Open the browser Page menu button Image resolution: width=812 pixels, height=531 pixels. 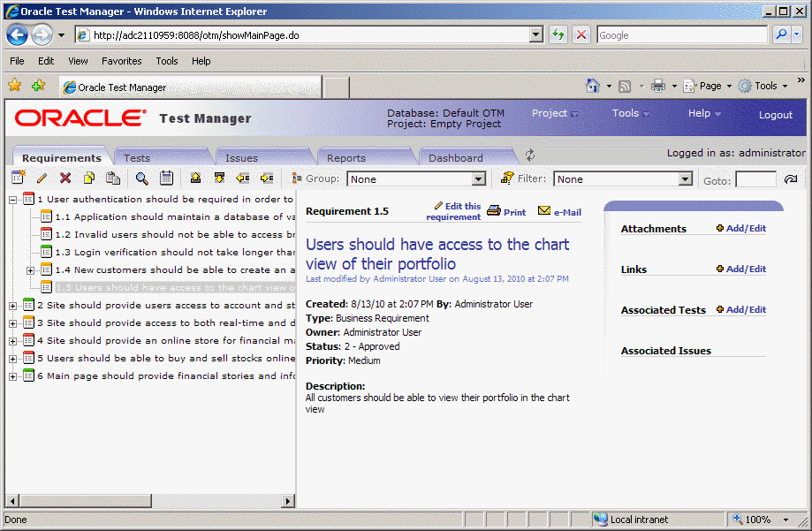[x=708, y=86]
